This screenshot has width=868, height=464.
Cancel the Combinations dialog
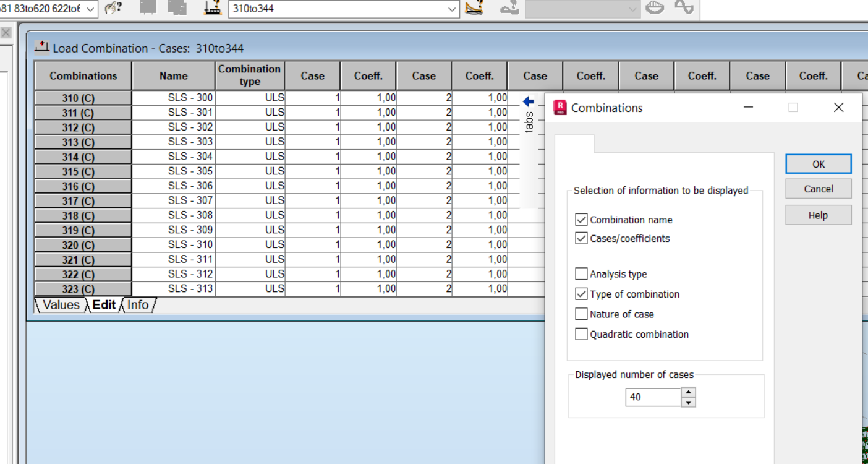(x=817, y=189)
